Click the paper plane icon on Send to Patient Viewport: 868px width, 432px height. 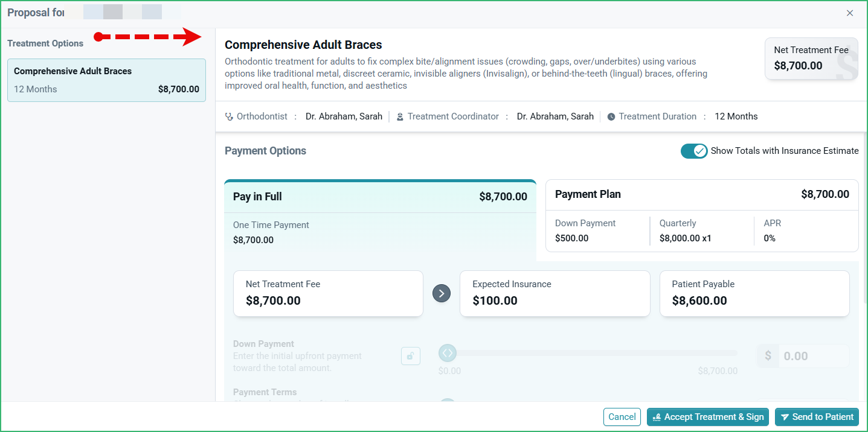pos(785,417)
